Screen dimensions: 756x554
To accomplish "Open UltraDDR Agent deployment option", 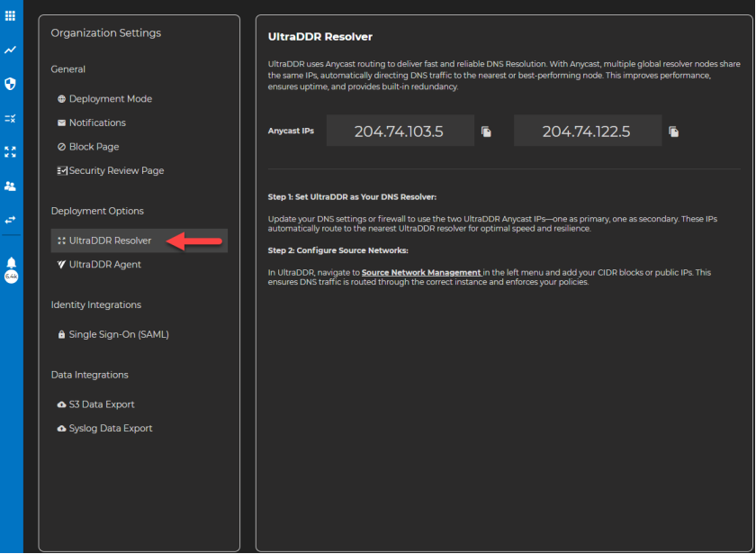I will (104, 265).
